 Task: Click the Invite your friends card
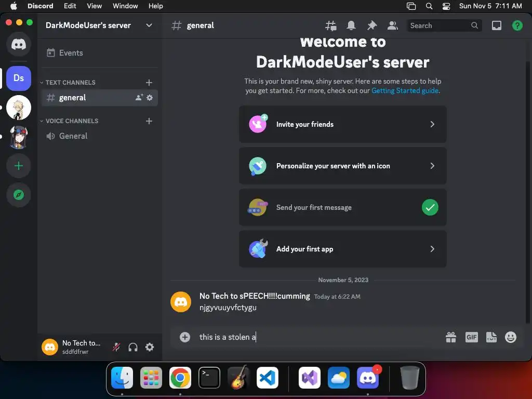click(x=343, y=124)
